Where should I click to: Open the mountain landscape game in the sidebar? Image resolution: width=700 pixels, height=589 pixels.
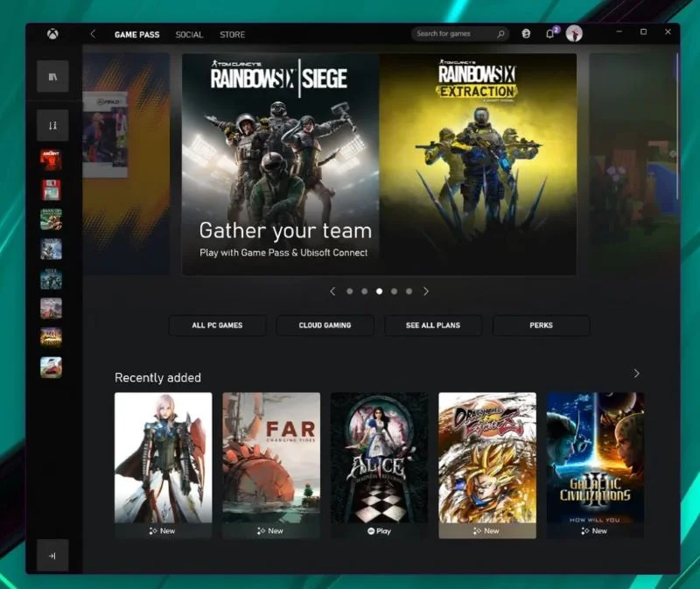point(51,308)
